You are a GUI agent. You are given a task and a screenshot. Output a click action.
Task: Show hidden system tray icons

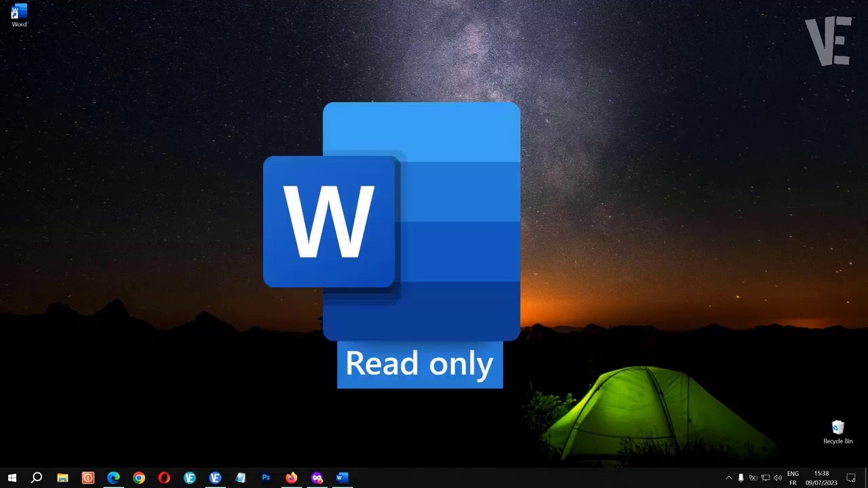tap(729, 478)
